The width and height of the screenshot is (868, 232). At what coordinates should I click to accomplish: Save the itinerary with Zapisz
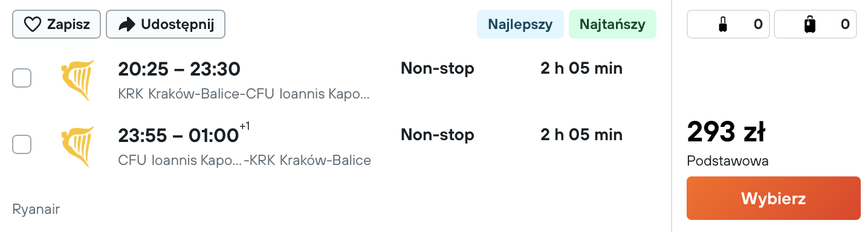tap(57, 25)
